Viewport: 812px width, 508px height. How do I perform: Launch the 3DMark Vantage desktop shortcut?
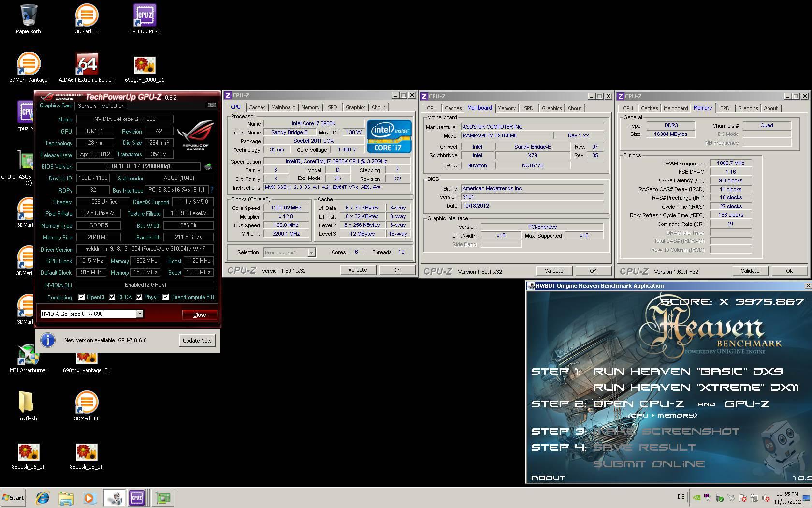(29, 68)
